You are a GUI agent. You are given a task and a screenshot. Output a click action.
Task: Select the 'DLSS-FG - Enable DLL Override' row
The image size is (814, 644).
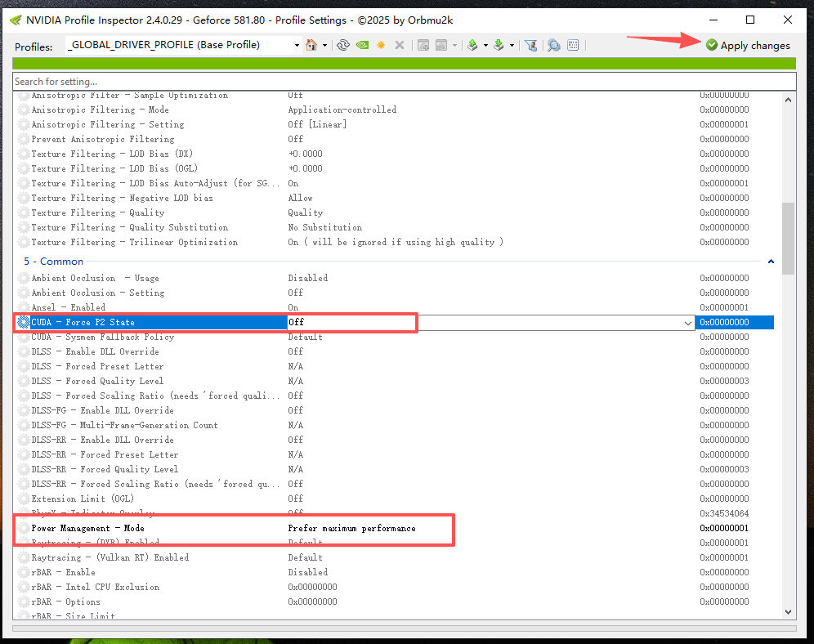(395, 410)
